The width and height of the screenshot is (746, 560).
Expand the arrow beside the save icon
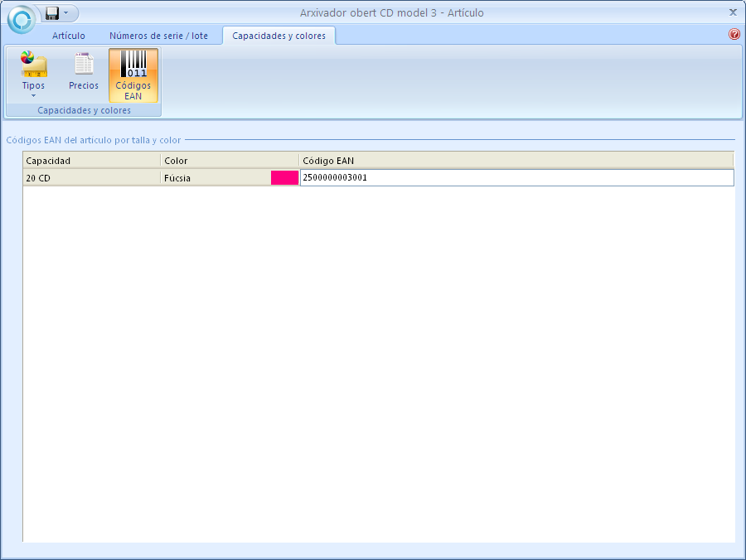pos(66,13)
